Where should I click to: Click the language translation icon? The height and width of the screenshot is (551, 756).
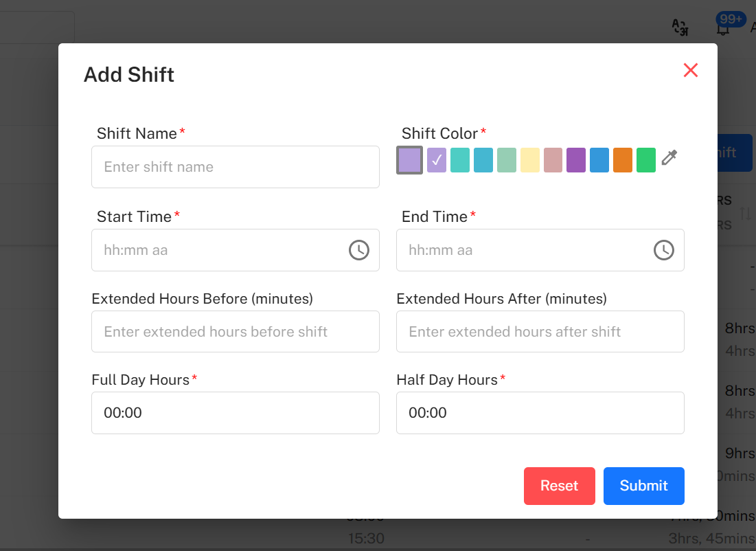click(x=680, y=26)
